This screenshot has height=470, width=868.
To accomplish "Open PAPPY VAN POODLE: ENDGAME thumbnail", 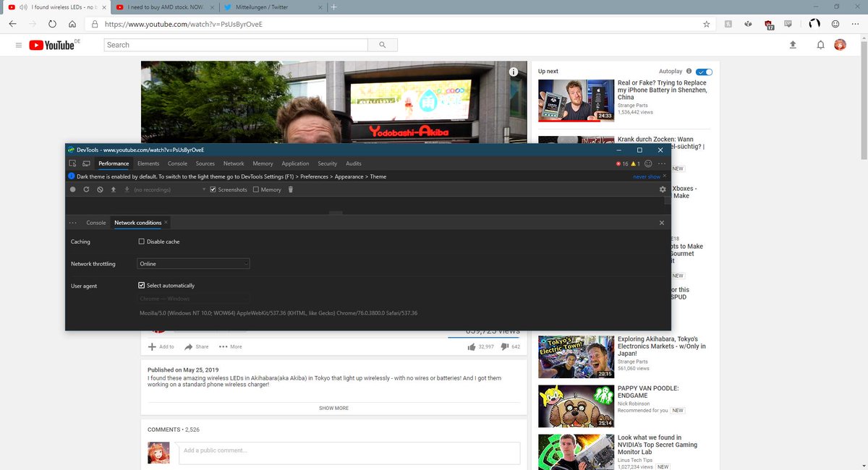I will 576,406.
